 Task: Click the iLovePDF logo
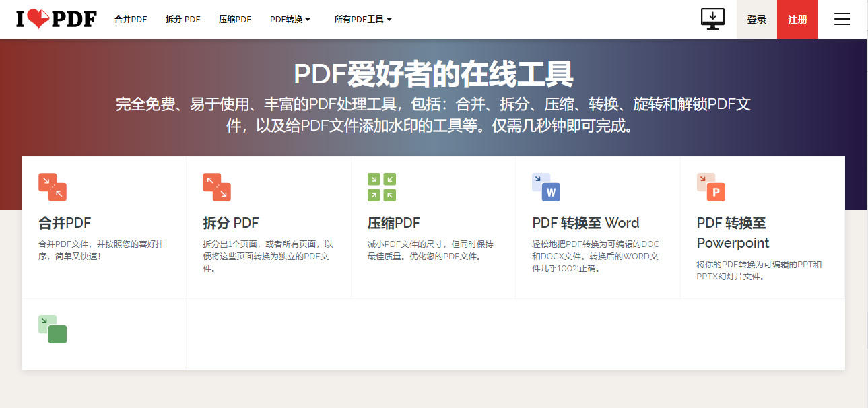pos(57,19)
